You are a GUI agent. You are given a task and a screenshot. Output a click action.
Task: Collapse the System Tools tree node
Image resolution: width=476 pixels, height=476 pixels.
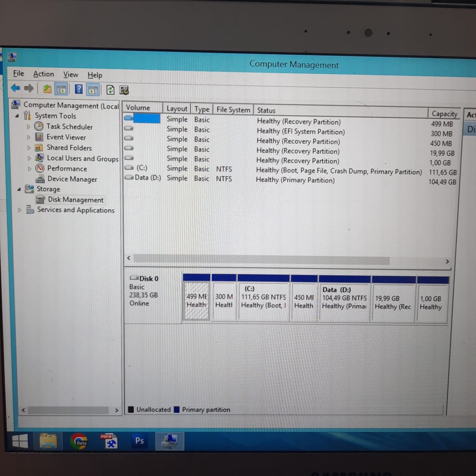tap(17, 116)
